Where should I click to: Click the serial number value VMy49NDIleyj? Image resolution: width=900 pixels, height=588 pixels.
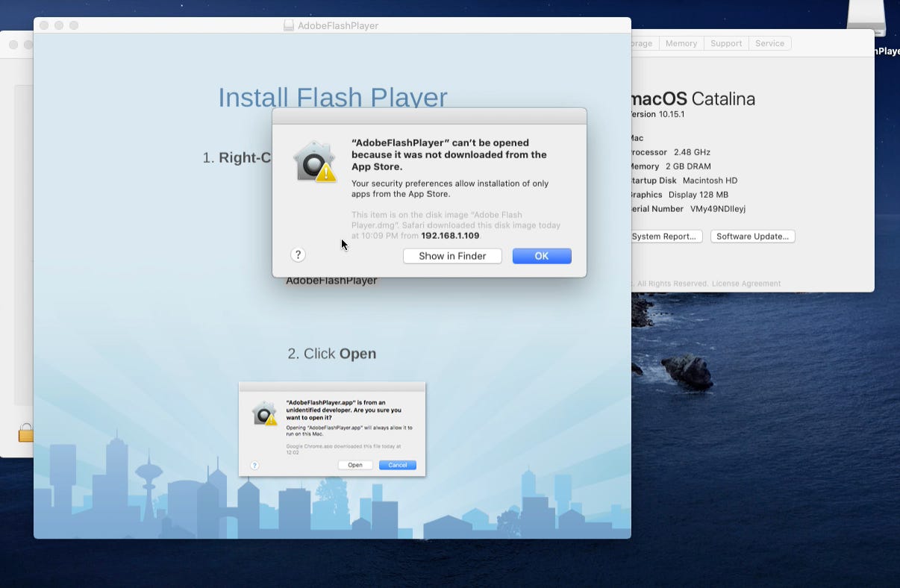tap(718, 209)
